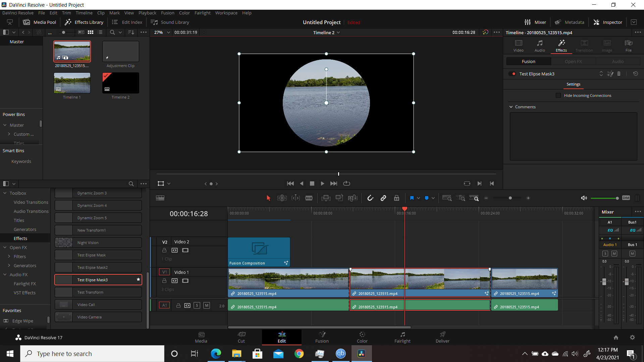Solo Audio 1 track with S button

coord(197,305)
